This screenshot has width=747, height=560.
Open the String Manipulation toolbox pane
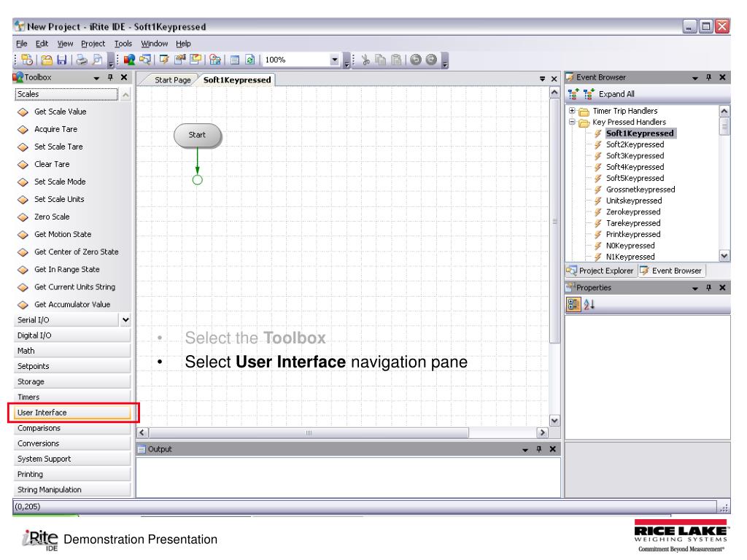[x=73, y=489]
